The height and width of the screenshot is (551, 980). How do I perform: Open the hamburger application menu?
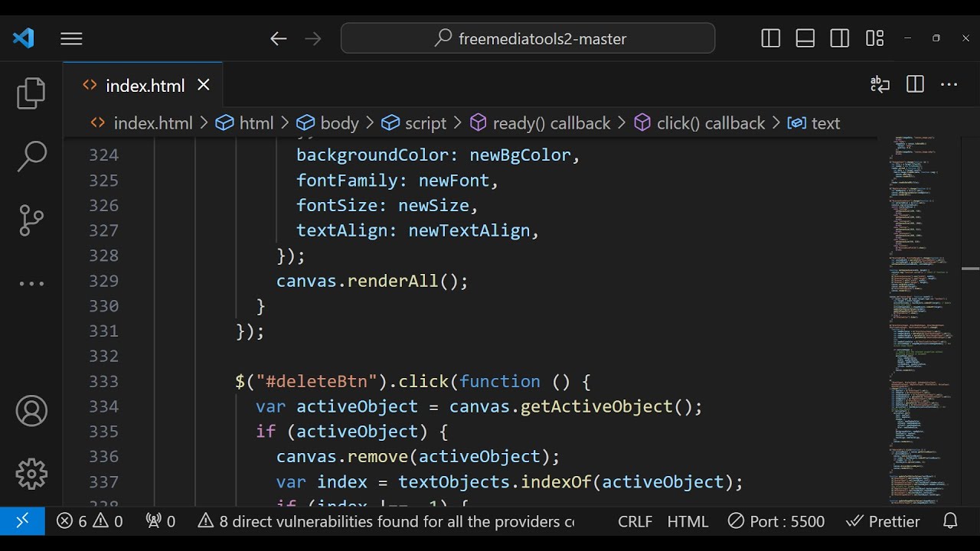coord(71,38)
